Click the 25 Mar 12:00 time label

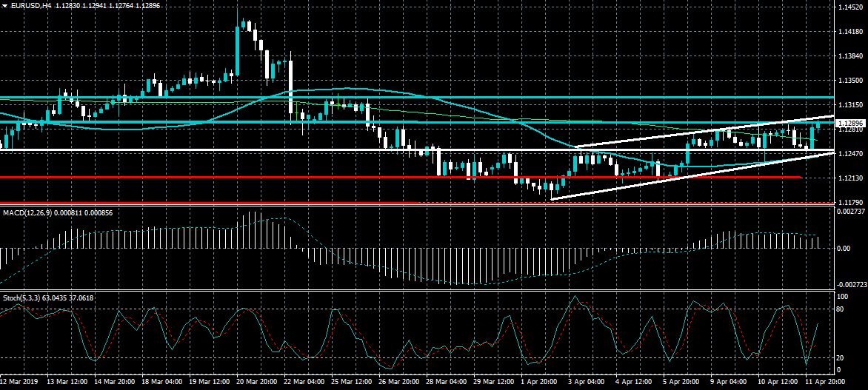[352, 382]
